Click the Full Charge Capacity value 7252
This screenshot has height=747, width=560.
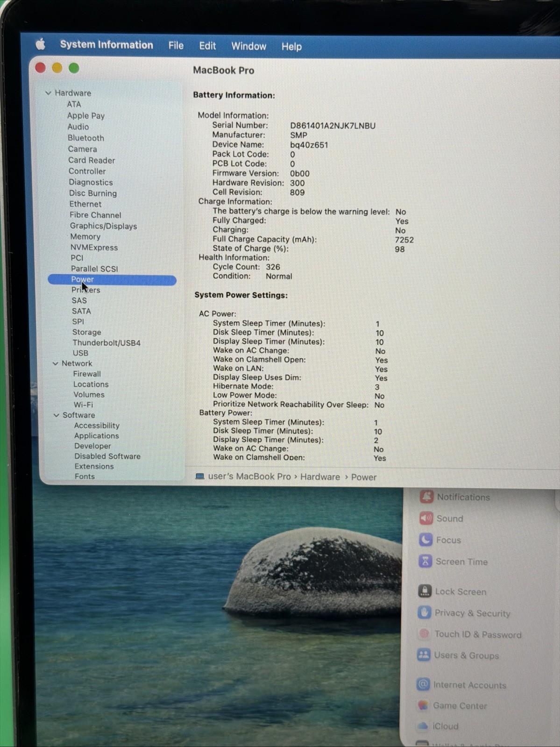(x=404, y=240)
